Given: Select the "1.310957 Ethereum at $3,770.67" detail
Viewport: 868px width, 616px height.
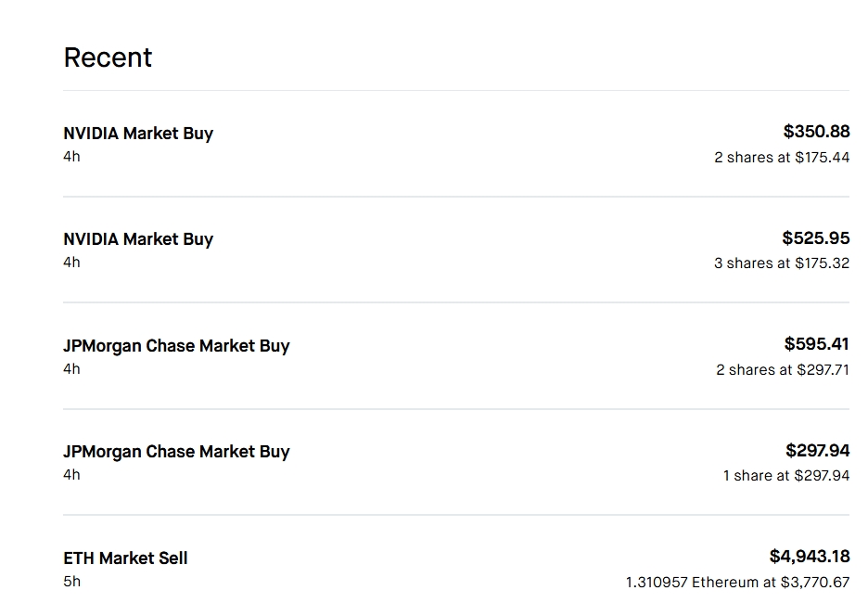Looking at the screenshot, I should click(737, 583).
